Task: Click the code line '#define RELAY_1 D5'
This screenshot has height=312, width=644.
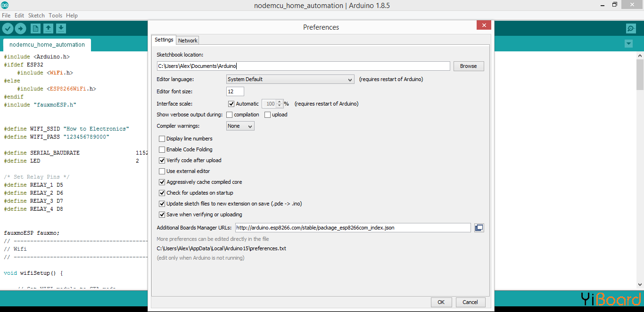Action: tap(33, 185)
